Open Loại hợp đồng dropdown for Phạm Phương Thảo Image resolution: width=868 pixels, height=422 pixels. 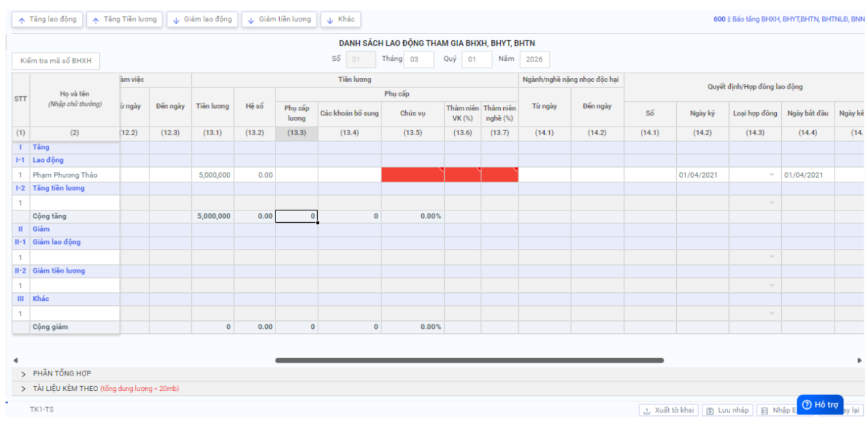tap(771, 175)
